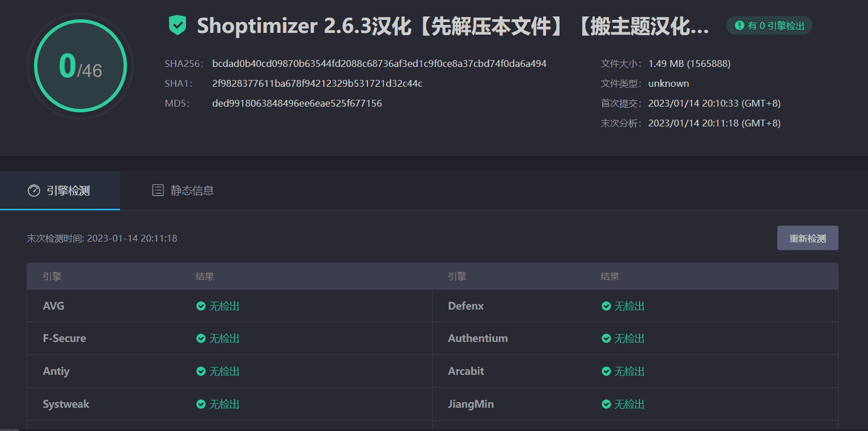This screenshot has width=868, height=431.
Task: Click the Antiy engine name
Action: [56, 371]
